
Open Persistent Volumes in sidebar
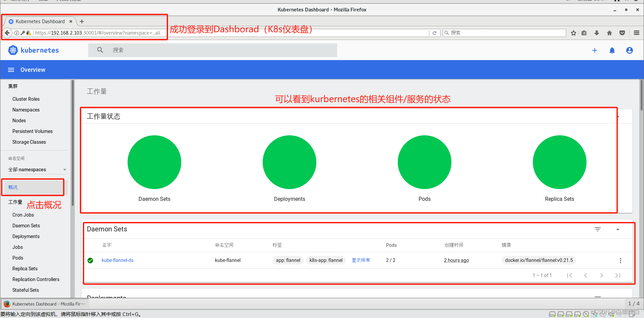pyautogui.click(x=33, y=131)
